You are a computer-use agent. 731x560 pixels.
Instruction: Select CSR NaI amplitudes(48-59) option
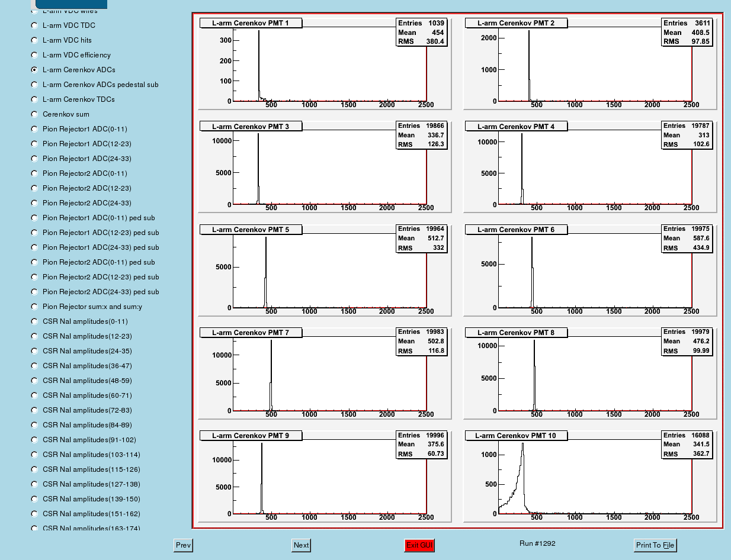click(x=34, y=381)
